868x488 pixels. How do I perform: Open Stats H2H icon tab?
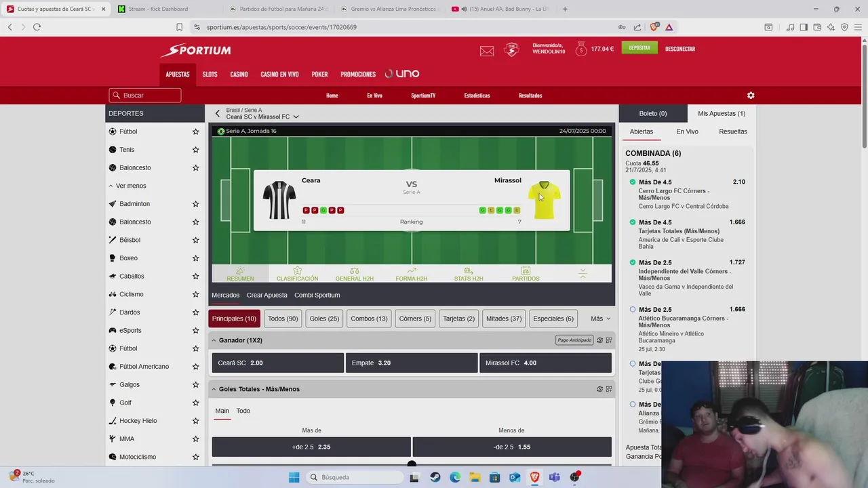point(469,274)
